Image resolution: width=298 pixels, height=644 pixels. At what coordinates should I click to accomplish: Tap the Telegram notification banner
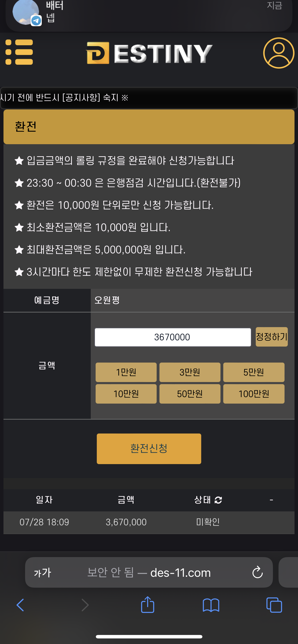click(149, 14)
